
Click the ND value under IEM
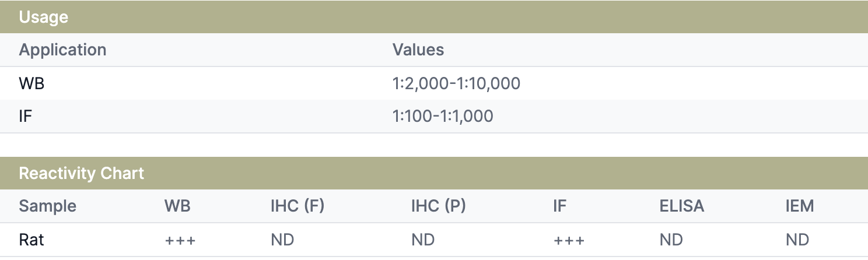click(x=797, y=240)
